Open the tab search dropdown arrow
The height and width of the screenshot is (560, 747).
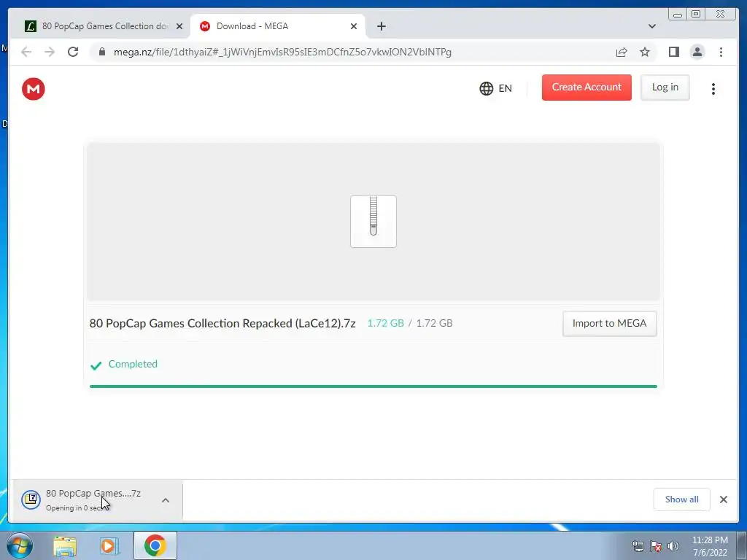(x=651, y=26)
